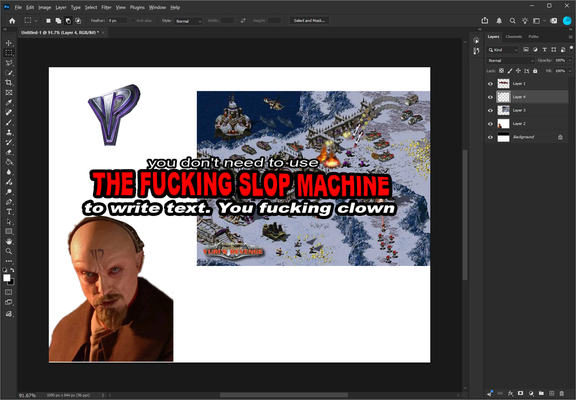The image size is (576, 400).
Task: Select the Eraser tool
Action: tap(9, 152)
